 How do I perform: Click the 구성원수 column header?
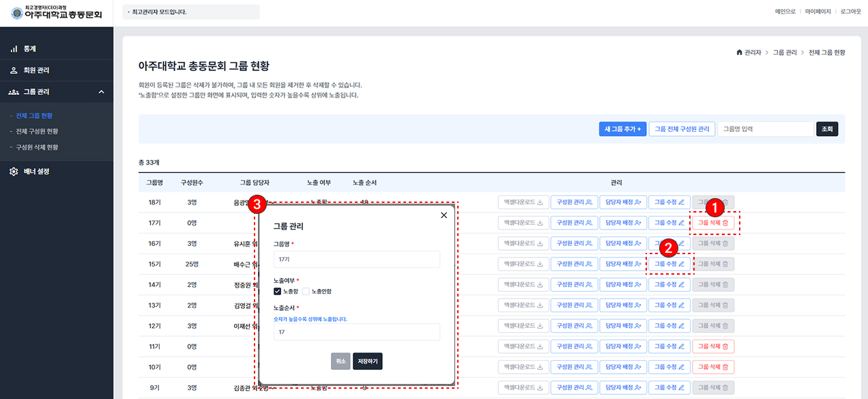coord(192,182)
